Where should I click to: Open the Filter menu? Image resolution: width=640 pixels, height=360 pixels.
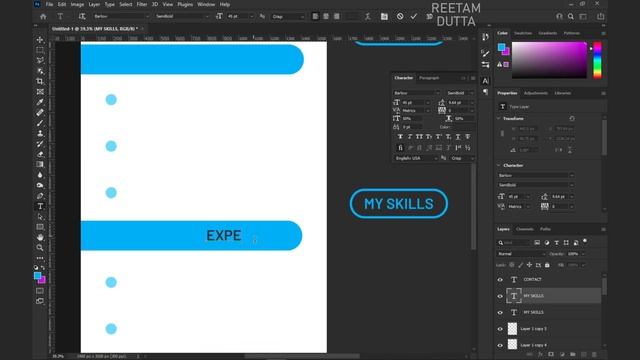142,4
